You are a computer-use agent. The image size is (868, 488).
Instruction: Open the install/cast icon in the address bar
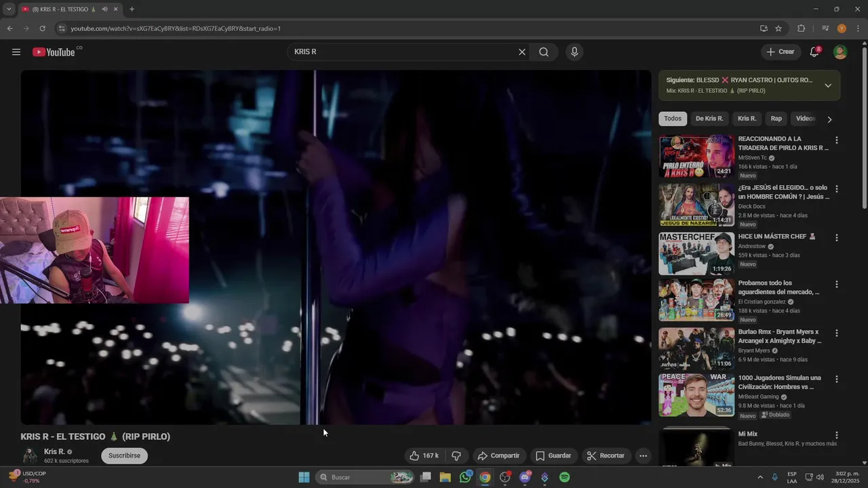[764, 28]
